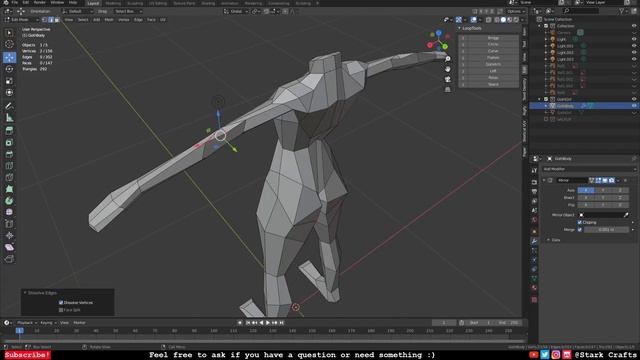Select the Bevel tool
This screenshot has width=640, height=360.
click(x=9, y=154)
